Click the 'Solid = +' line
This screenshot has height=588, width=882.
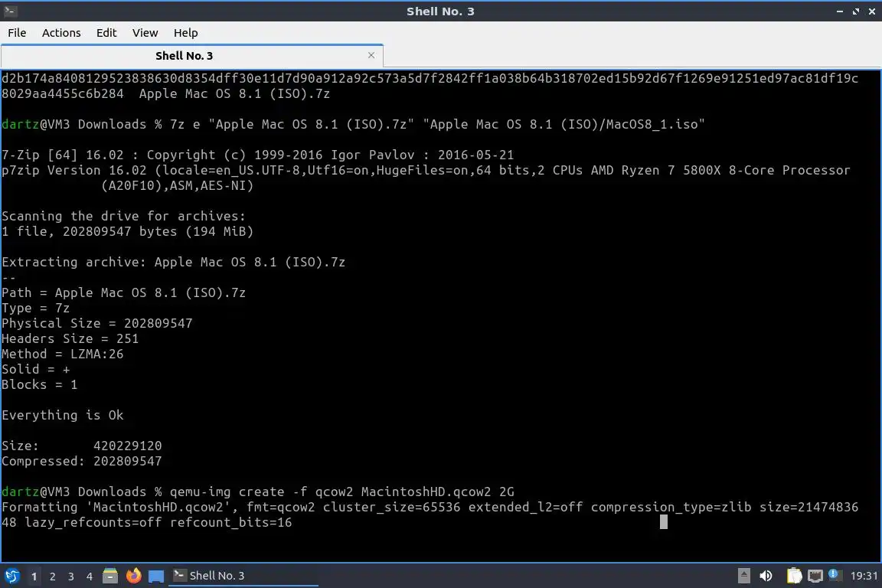pyautogui.click(x=35, y=370)
